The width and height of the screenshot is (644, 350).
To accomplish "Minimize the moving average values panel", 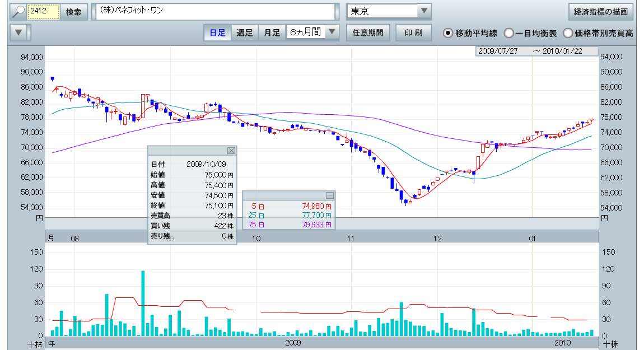I will pyautogui.click(x=330, y=195).
